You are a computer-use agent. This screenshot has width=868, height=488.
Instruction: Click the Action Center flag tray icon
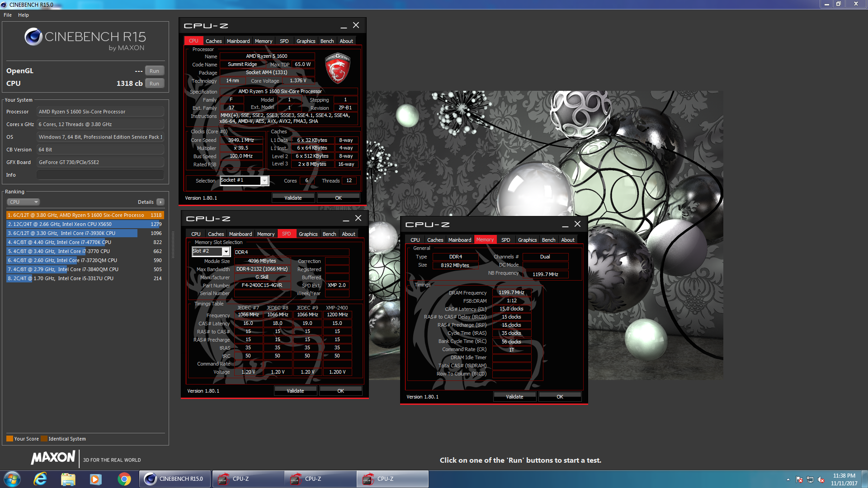click(799, 479)
